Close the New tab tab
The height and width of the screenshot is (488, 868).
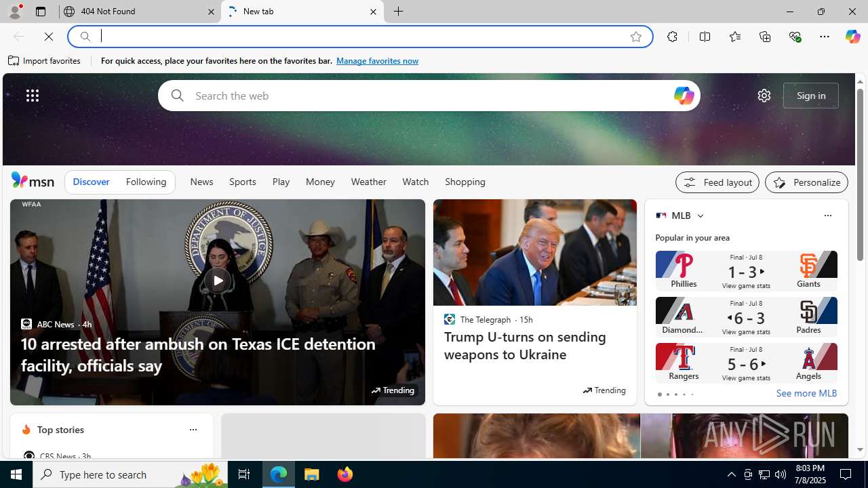click(x=373, y=12)
